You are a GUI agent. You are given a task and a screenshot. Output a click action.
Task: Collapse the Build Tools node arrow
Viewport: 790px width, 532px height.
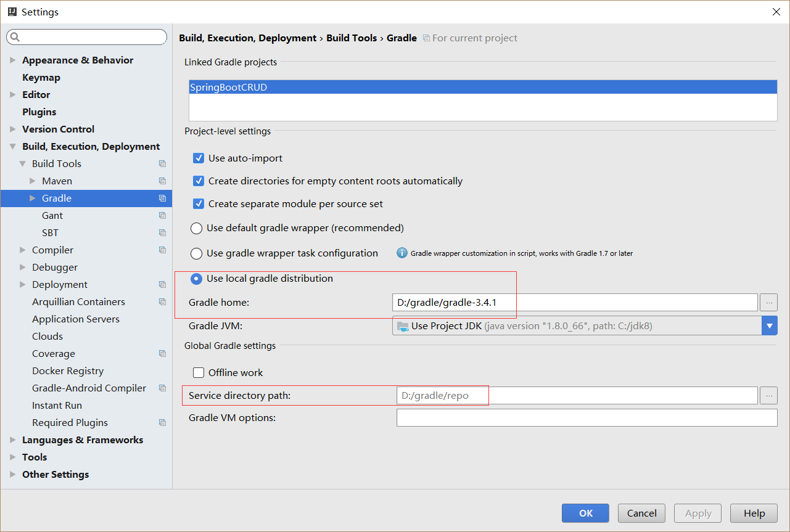[x=23, y=164]
